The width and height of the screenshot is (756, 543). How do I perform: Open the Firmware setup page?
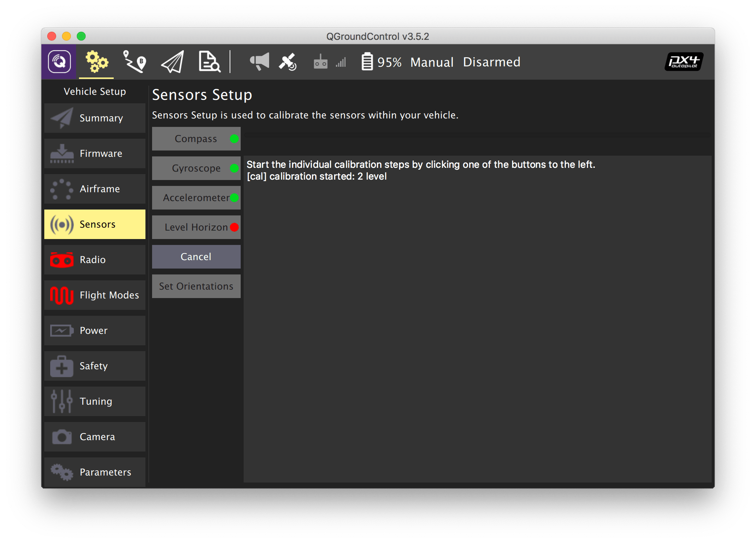(x=95, y=153)
